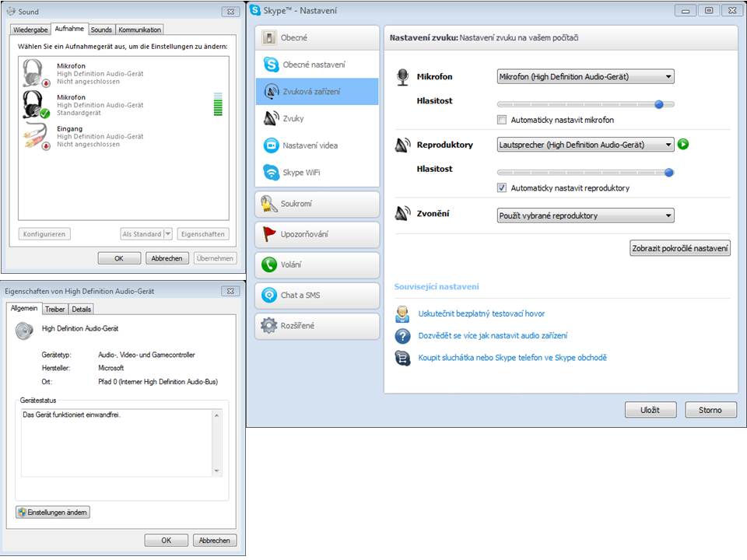Viewport: 747px width, 560px height.
Task: Click the microphone Hlasitost slider handle
Action: pos(659,104)
